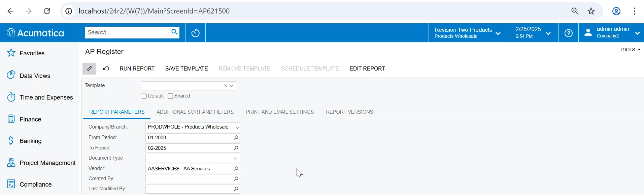This screenshot has width=644, height=195.
Task: Open Compliance checklist icon
Action: [x=11, y=184]
